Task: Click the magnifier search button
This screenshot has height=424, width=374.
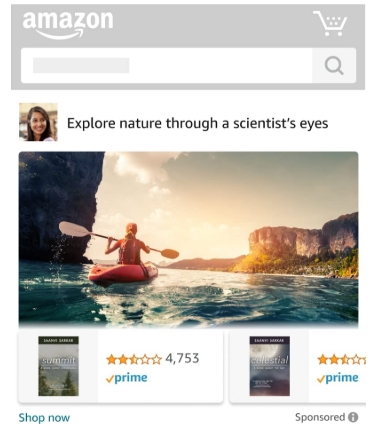Action: tap(334, 65)
